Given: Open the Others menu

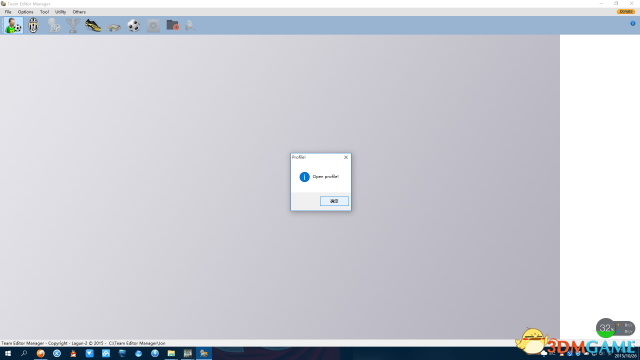Looking at the screenshot, I should [x=79, y=12].
